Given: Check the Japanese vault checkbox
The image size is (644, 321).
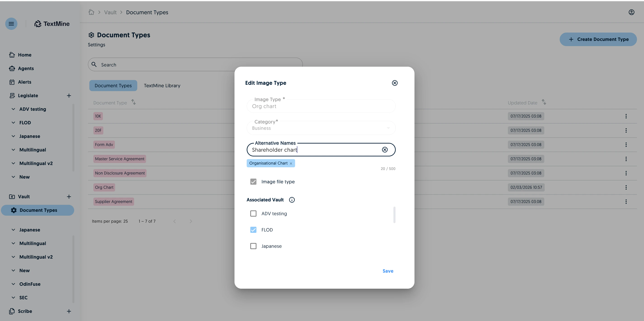Looking at the screenshot, I should point(253,246).
